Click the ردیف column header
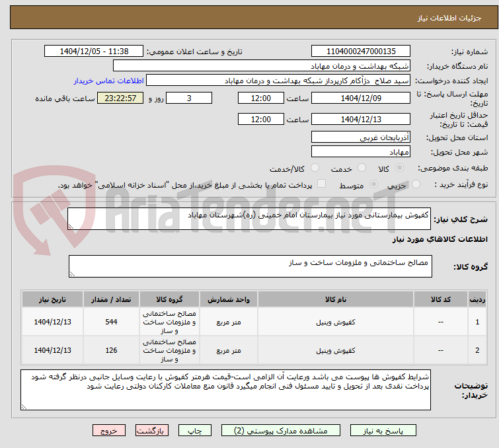Image resolution: width=499 pixels, height=448 pixels. [477, 299]
